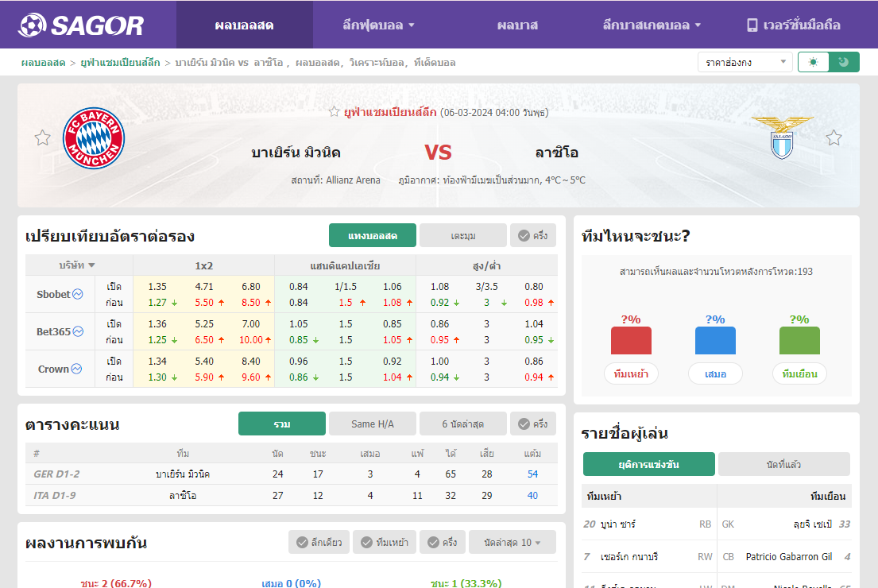Click the Crown bookmaker name

point(53,369)
